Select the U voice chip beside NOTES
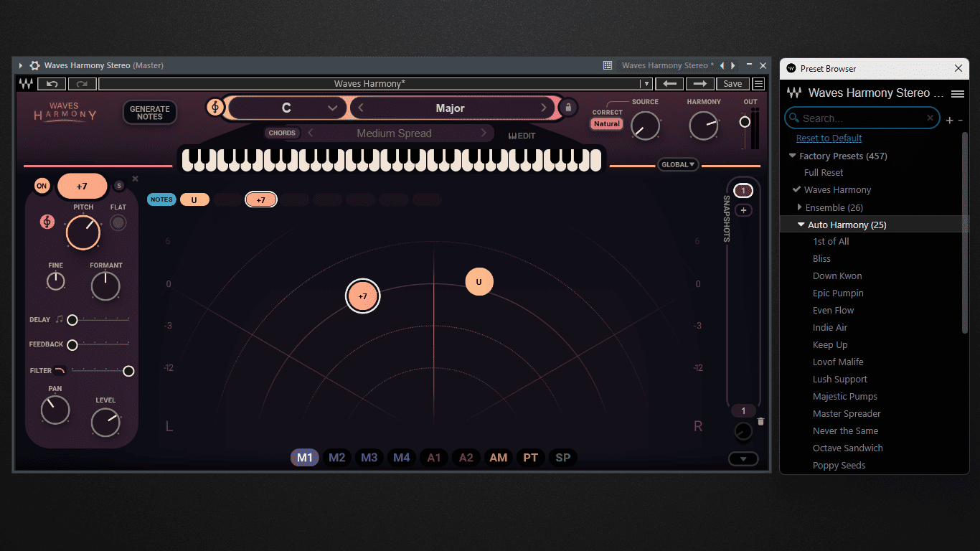Screen dimensions: 980x551 tap(194, 199)
